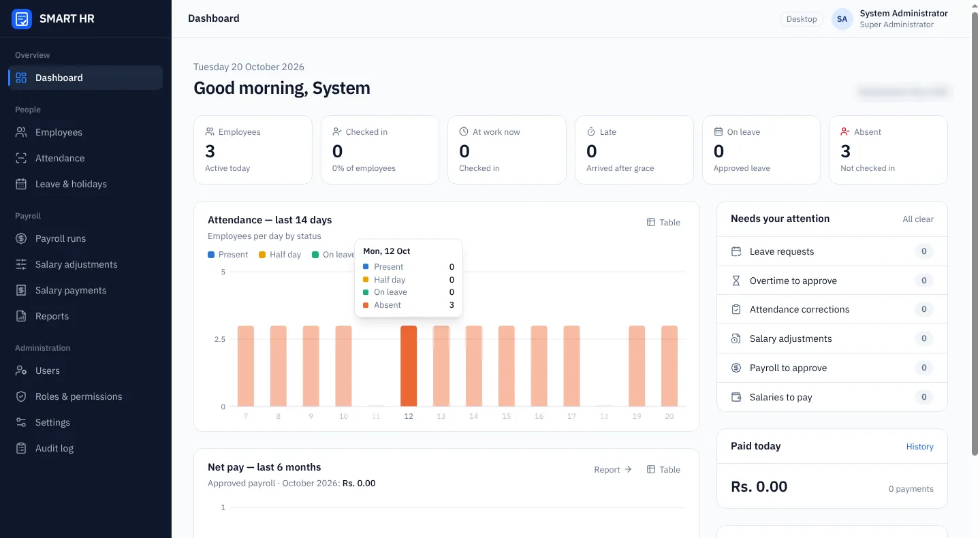Click the Desktop badge in header

coord(802,19)
